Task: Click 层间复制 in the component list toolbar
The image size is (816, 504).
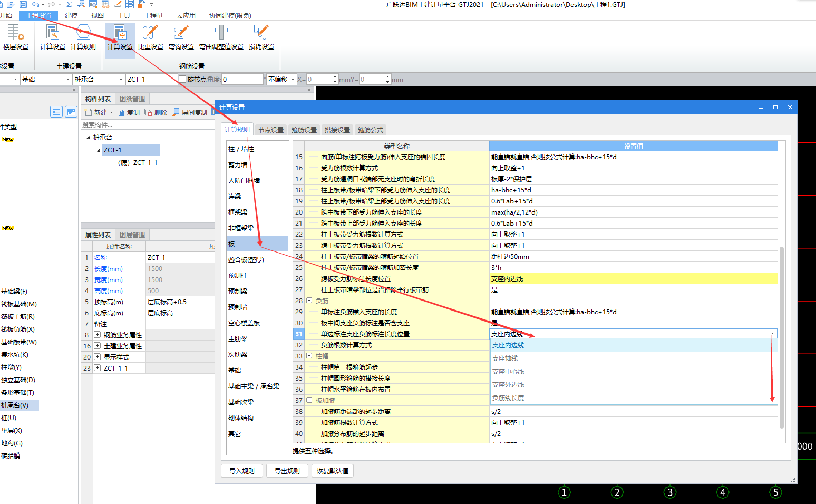Action: (x=190, y=112)
